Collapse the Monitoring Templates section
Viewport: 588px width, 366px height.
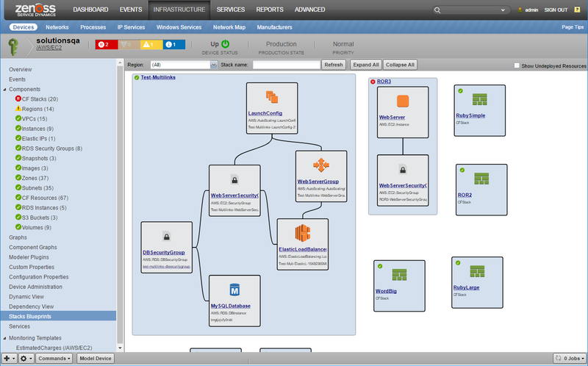(x=5, y=338)
